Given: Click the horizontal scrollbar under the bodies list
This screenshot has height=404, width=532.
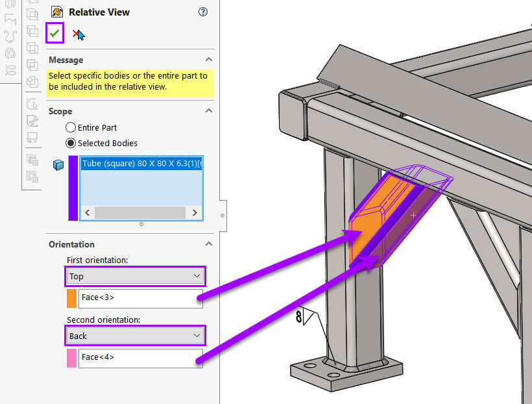Looking at the screenshot, I should coord(141,212).
